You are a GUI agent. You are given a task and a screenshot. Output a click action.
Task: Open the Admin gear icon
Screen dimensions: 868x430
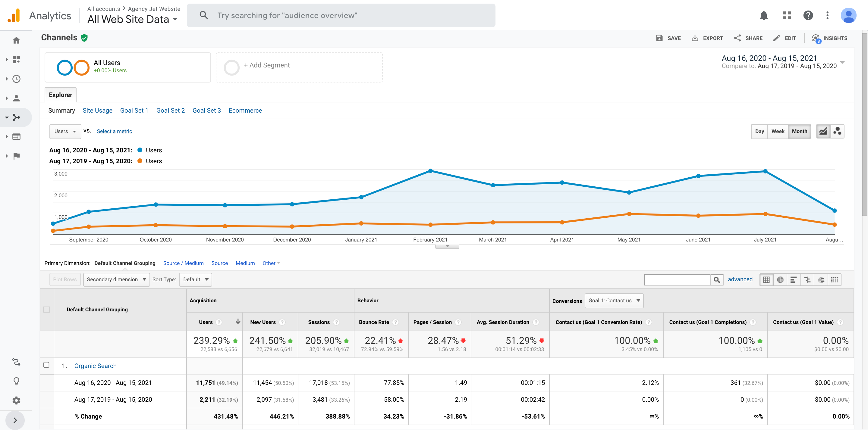pos(16,400)
